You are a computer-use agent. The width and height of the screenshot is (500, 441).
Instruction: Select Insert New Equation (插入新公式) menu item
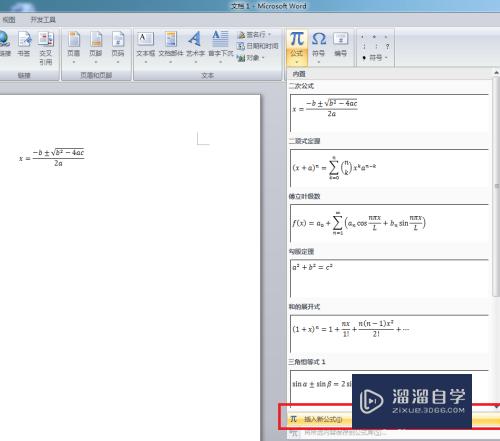click(393, 419)
